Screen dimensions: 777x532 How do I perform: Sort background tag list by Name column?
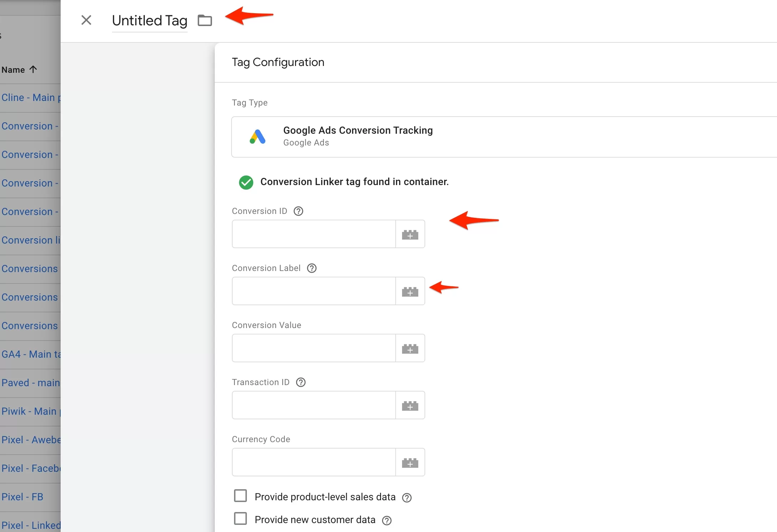(x=19, y=70)
